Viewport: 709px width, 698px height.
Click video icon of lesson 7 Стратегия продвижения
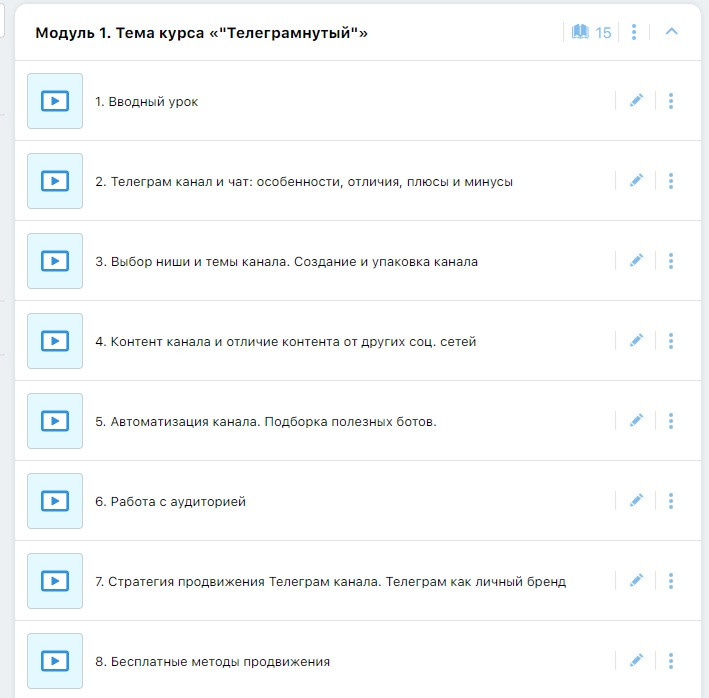55,581
